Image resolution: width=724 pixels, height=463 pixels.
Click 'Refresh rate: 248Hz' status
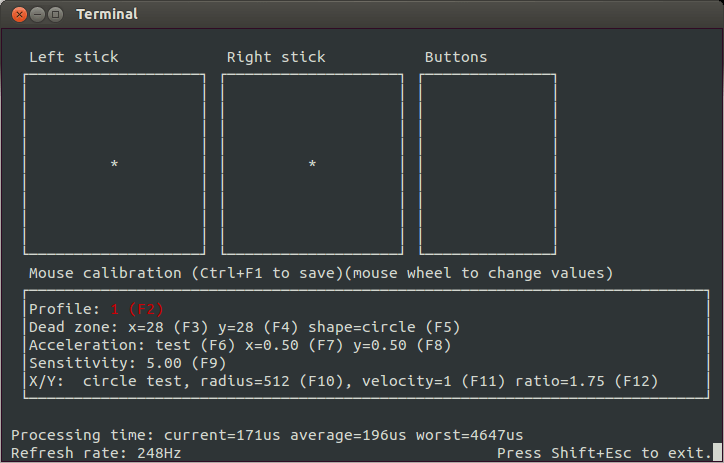point(96,453)
